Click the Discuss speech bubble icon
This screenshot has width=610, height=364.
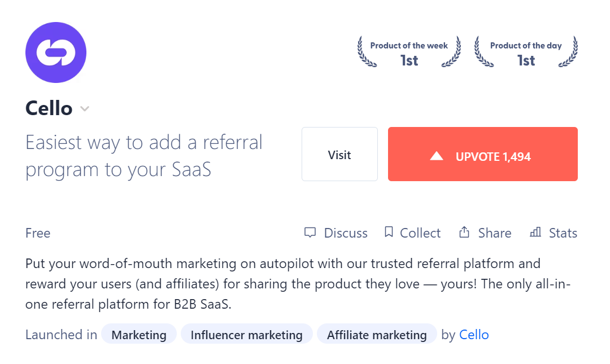310,233
